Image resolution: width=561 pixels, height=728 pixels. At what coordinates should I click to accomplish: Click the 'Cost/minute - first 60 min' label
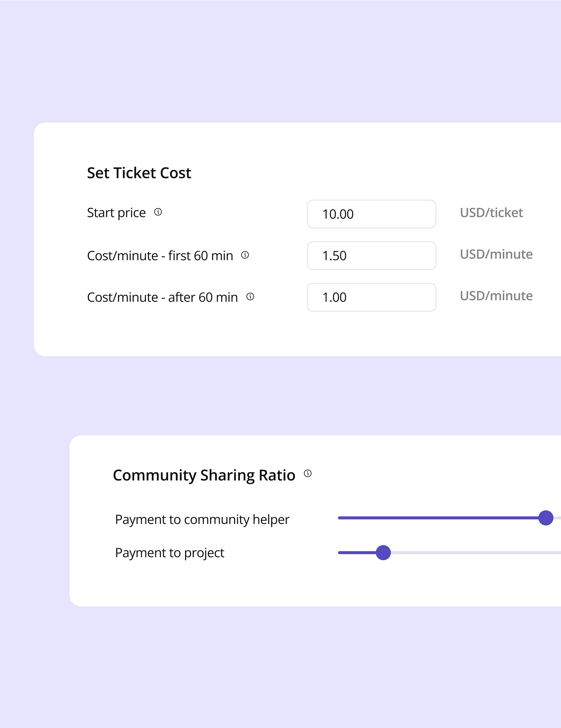click(x=160, y=256)
